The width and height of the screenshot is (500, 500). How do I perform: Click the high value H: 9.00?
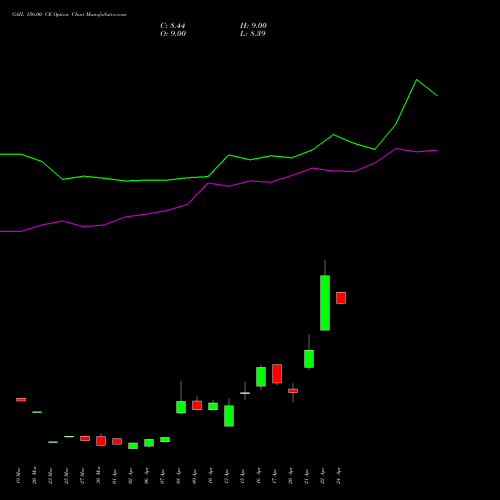tap(253, 26)
